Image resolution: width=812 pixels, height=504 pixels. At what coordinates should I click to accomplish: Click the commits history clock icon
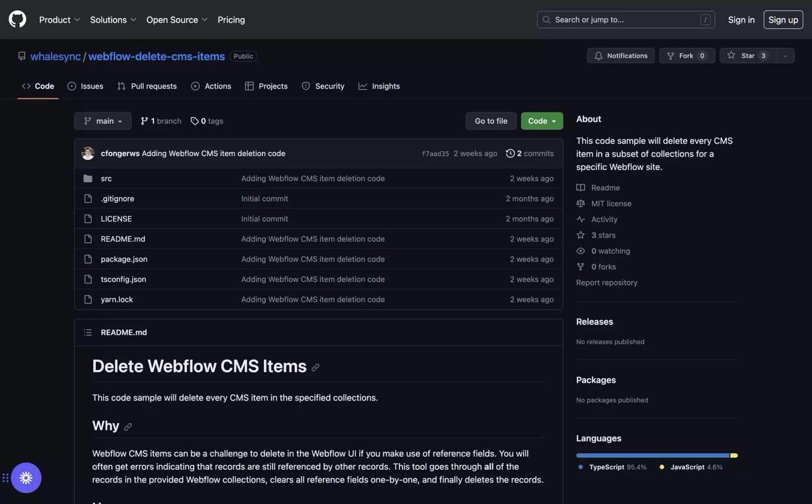510,153
